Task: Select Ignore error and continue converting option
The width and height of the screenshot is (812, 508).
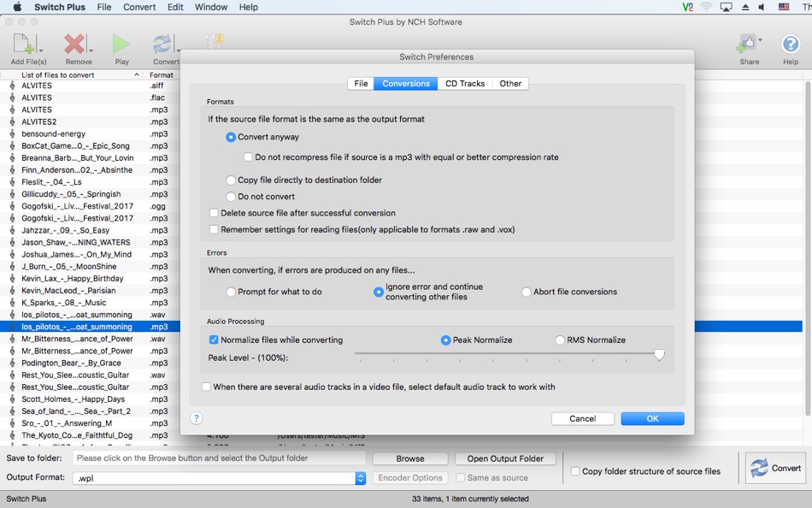Action: click(379, 292)
